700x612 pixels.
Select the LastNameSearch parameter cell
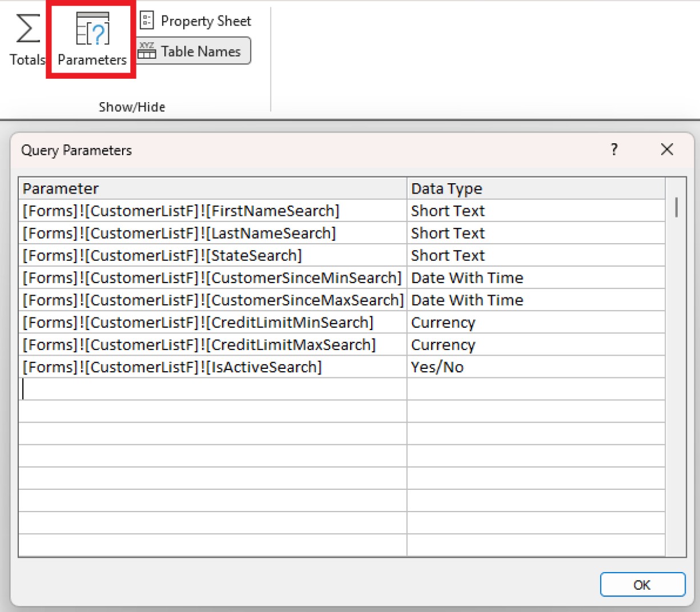(213, 233)
